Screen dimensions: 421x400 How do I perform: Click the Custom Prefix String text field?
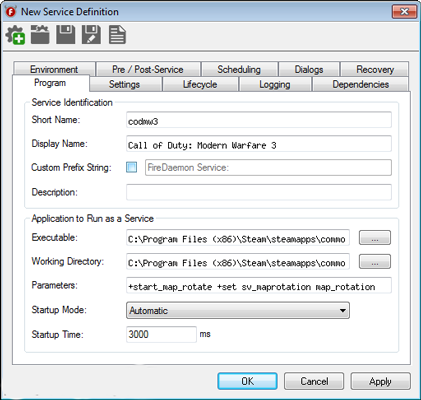point(268,167)
